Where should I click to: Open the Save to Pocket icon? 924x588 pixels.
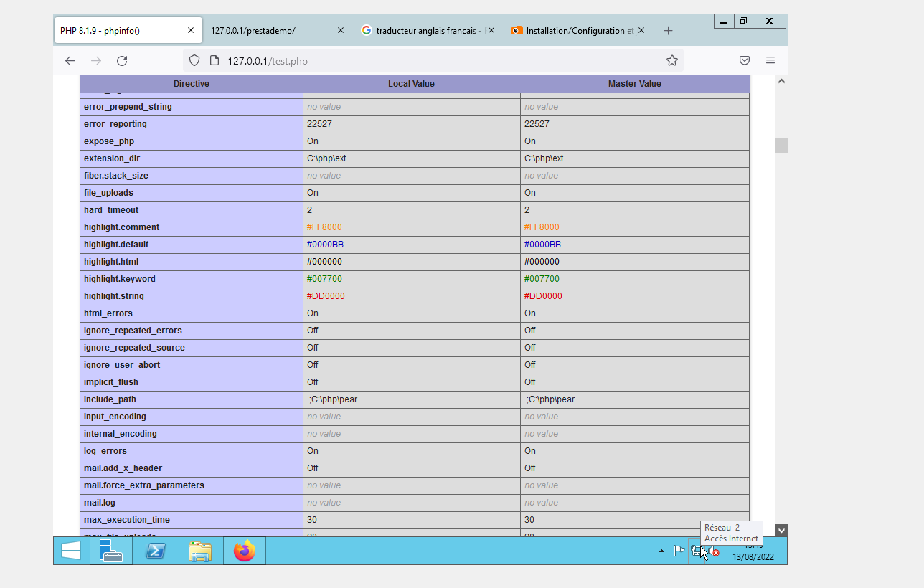tap(745, 61)
